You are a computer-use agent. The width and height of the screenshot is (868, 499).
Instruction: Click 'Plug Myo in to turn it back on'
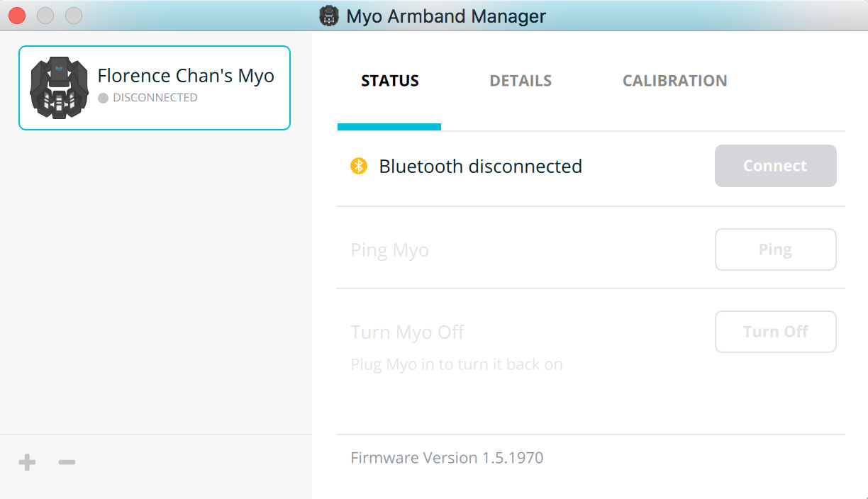coord(457,365)
